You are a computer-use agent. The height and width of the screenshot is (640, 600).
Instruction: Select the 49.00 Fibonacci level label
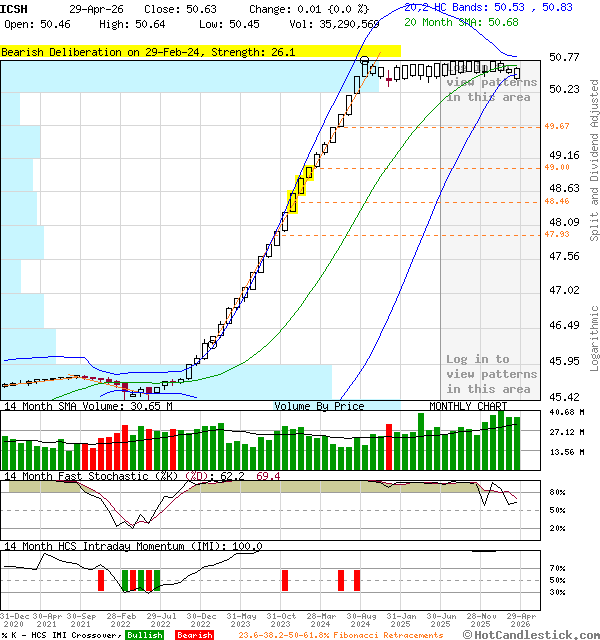557,168
